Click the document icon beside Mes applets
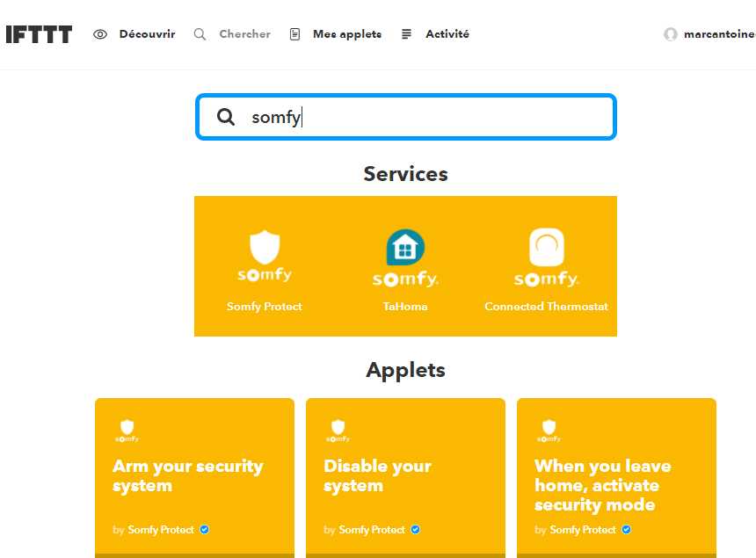 [x=294, y=34]
